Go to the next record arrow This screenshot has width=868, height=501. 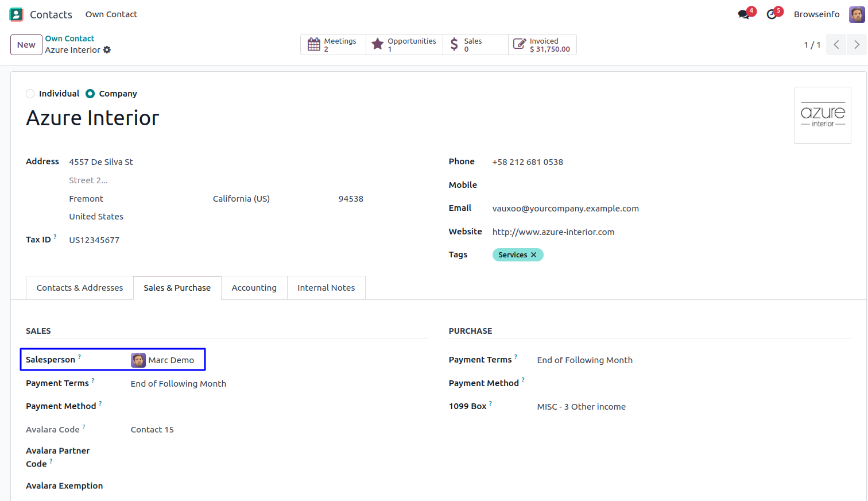click(857, 45)
